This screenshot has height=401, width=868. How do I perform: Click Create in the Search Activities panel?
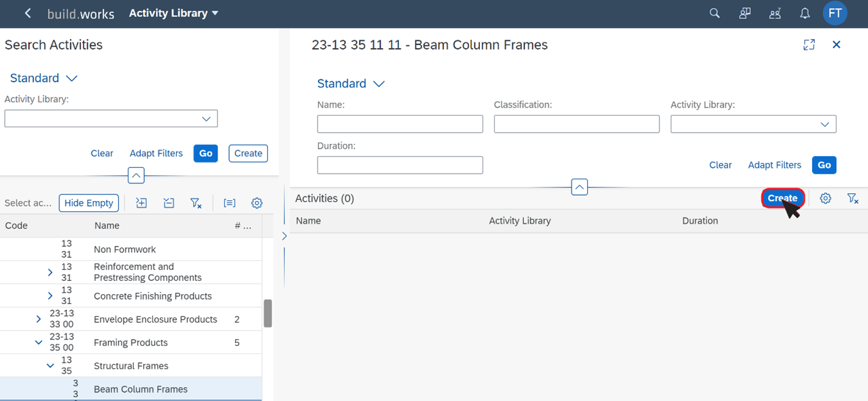coord(249,154)
